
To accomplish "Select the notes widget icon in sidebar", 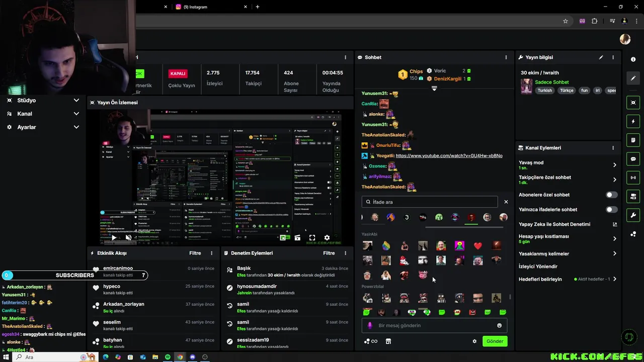I will click(x=633, y=140).
